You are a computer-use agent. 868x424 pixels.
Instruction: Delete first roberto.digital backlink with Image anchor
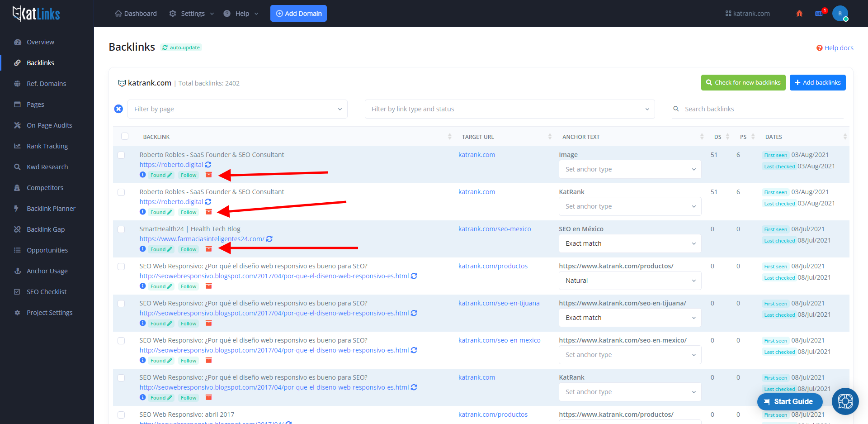pyautogui.click(x=209, y=175)
